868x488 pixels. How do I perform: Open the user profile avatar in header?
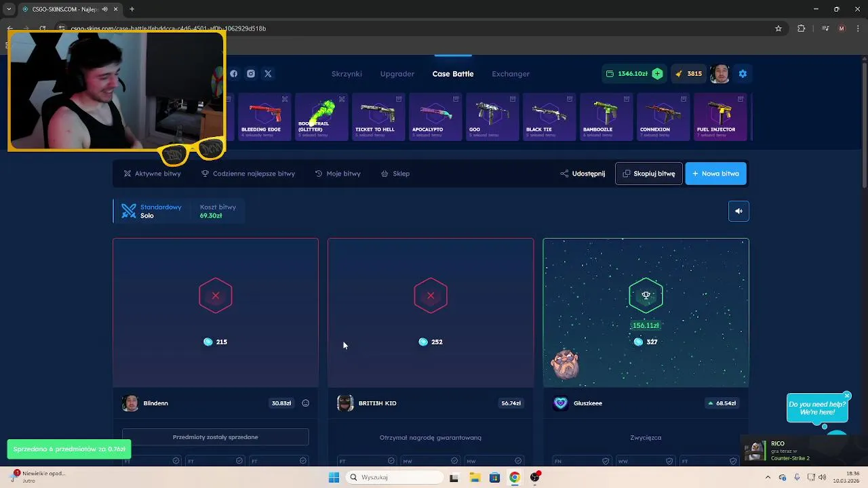pos(720,74)
